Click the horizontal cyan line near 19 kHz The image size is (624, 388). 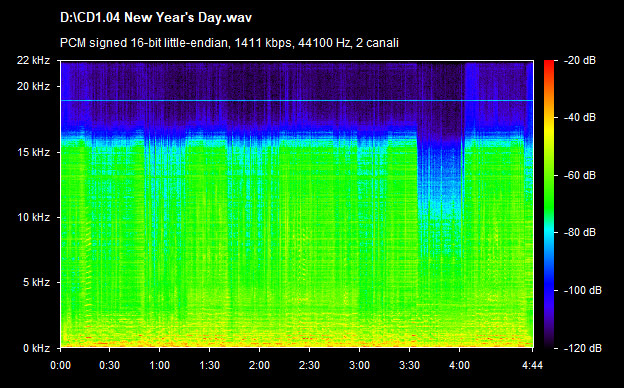pyautogui.click(x=297, y=101)
